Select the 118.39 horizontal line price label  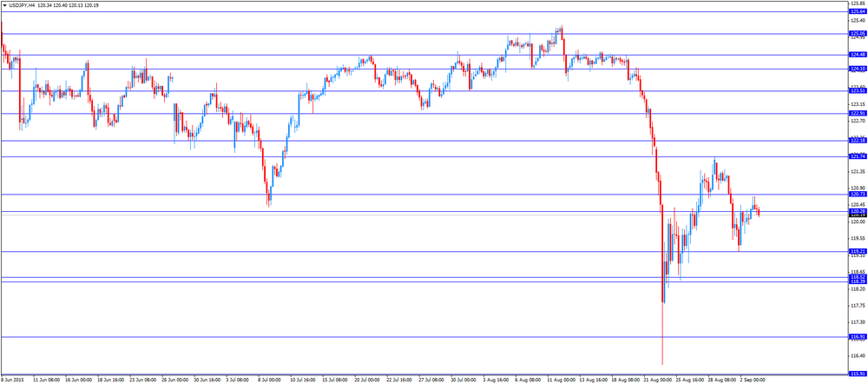pos(858,281)
